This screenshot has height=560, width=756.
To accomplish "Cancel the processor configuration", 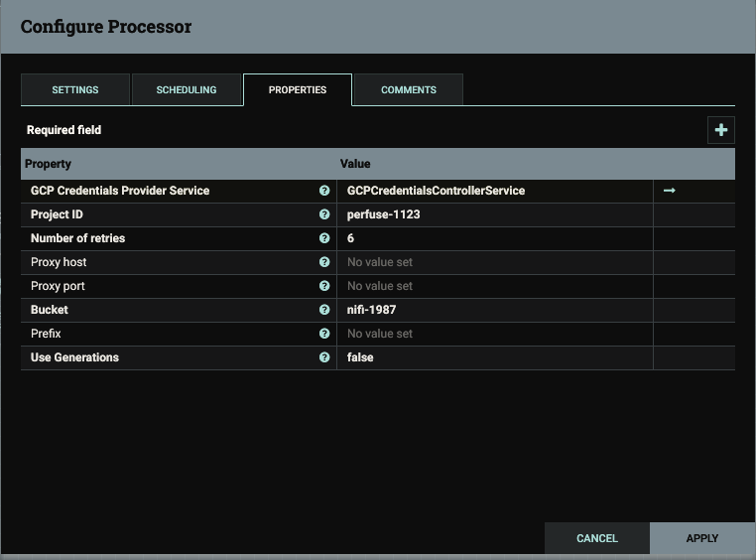I will point(597,538).
